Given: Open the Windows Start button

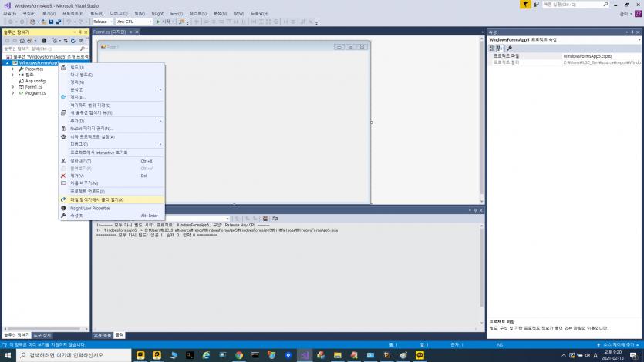Looking at the screenshot, I should point(8,355).
